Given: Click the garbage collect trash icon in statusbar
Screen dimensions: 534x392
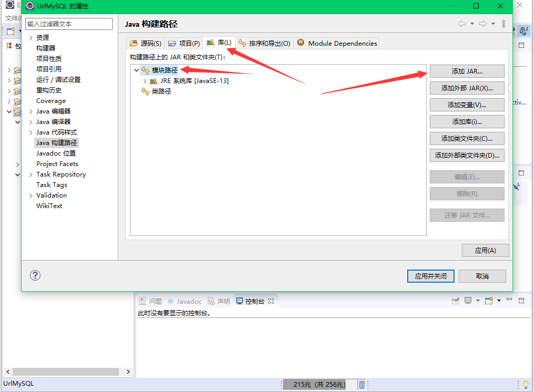Looking at the screenshot, I should tap(361, 384).
